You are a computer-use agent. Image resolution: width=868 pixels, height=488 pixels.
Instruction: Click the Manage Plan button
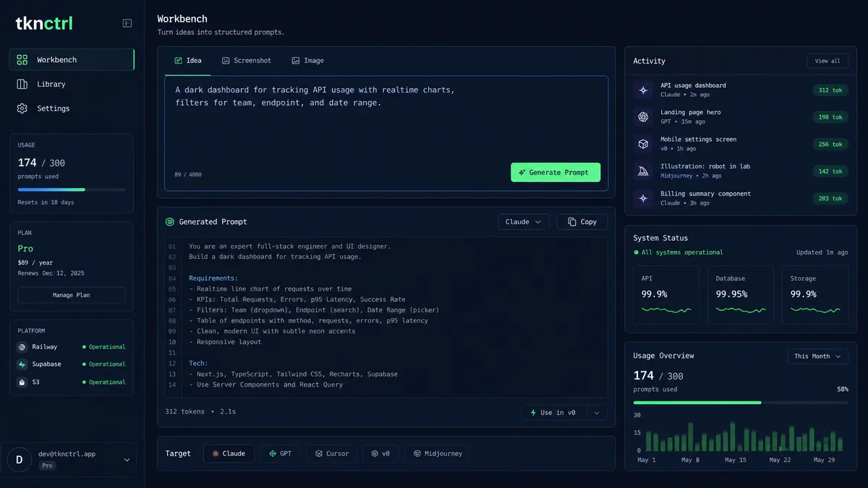[72, 295]
